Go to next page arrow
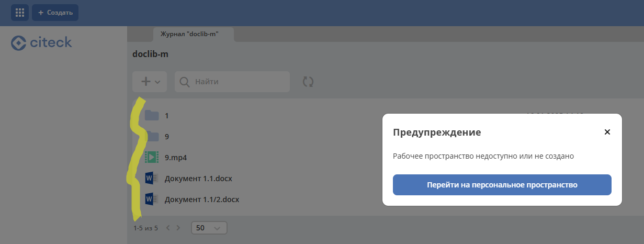Screen dimensions: 644x244 tap(178, 228)
